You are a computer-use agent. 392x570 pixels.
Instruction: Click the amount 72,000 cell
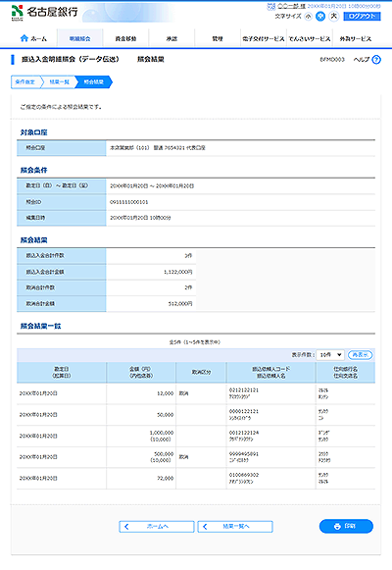point(166,479)
